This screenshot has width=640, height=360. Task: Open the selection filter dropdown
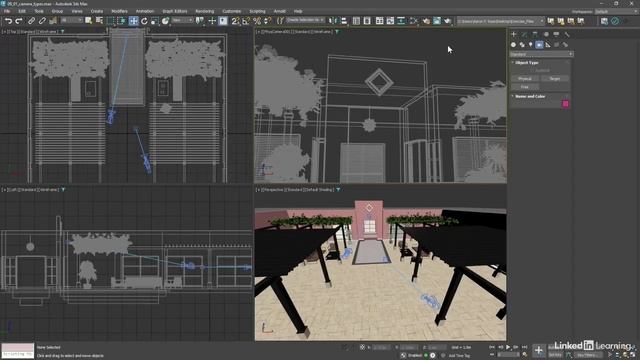71,20
